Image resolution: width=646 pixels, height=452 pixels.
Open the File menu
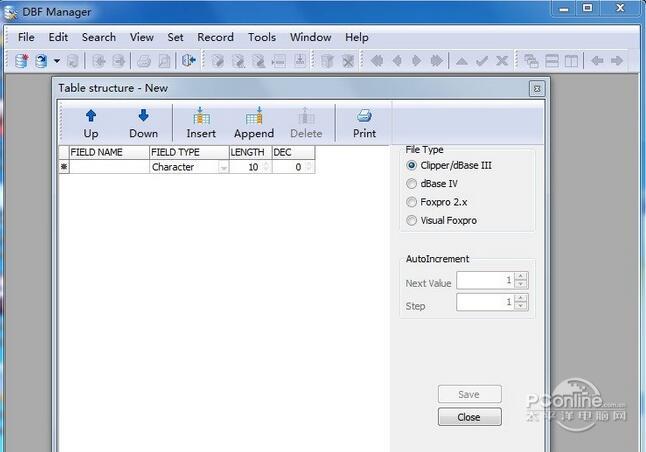(x=26, y=37)
